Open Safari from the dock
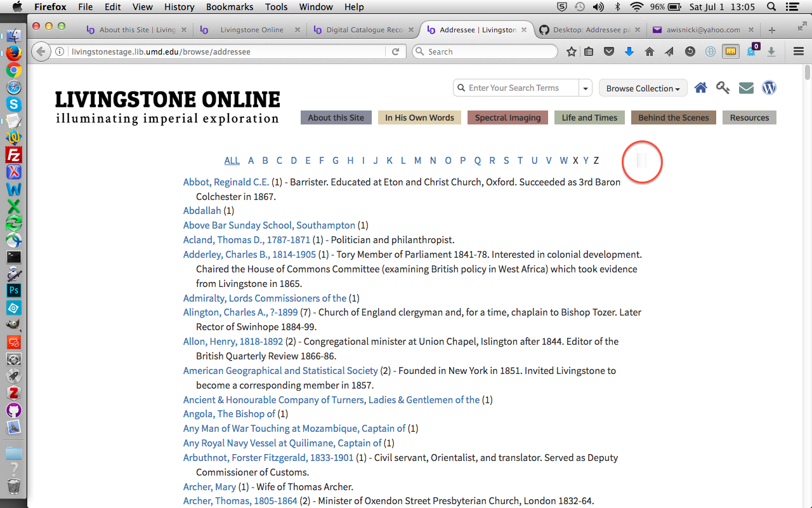The height and width of the screenshot is (508, 812). pyautogui.click(x=14, y=88)
